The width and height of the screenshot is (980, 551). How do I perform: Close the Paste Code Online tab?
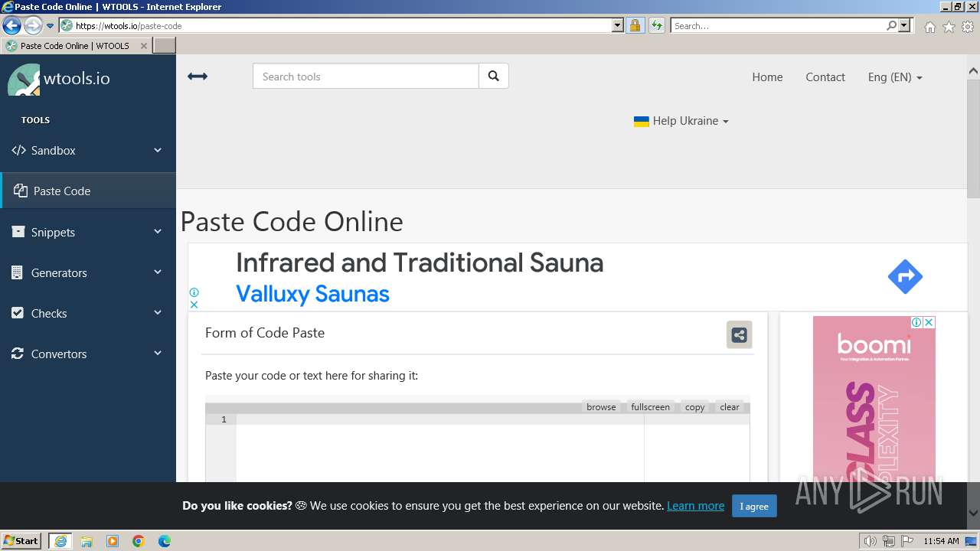143,46
